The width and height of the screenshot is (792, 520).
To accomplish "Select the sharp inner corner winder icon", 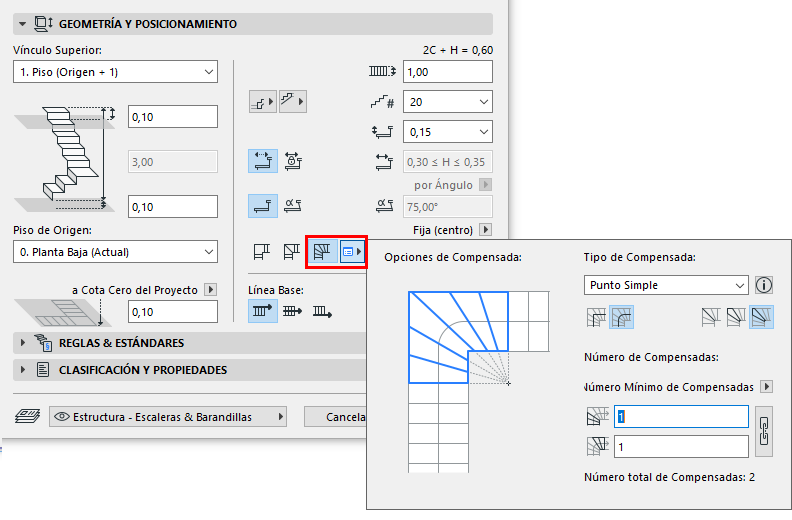I will click(x=596, y=317).
